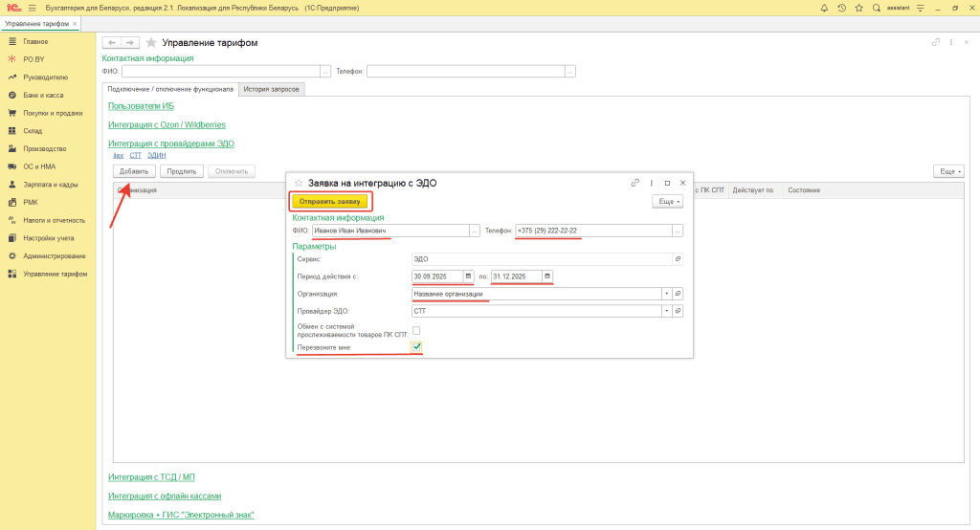Click the "Добавить" button above the table
This screenshot has width=980, height=530.
(x=133, y=170)
